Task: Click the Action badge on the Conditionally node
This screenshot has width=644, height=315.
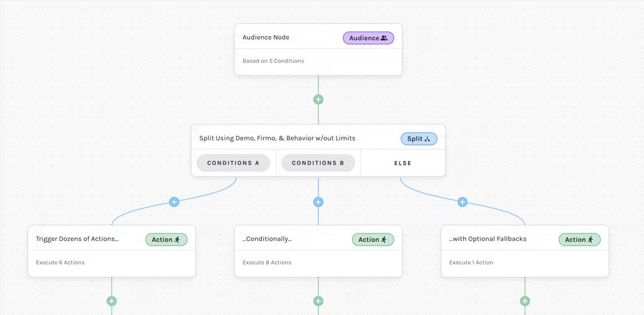Action: pos(373,239)
